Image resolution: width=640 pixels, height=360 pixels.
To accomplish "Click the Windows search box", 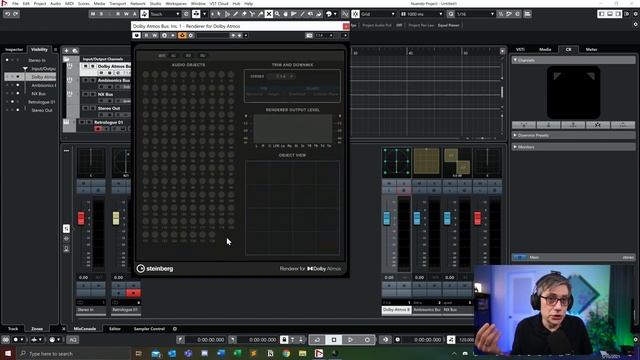I will [x=73, y=353].
